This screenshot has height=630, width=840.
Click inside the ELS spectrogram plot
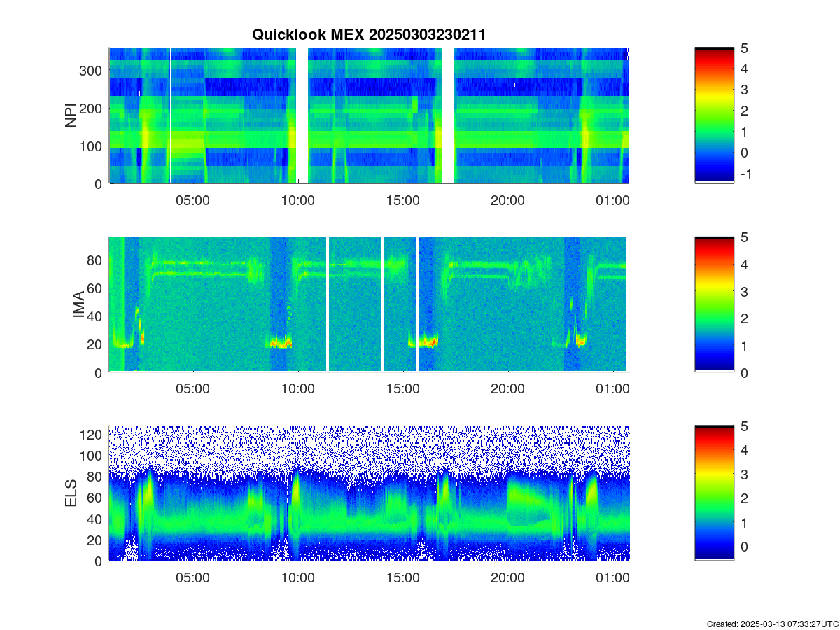[x=369, y=493]
